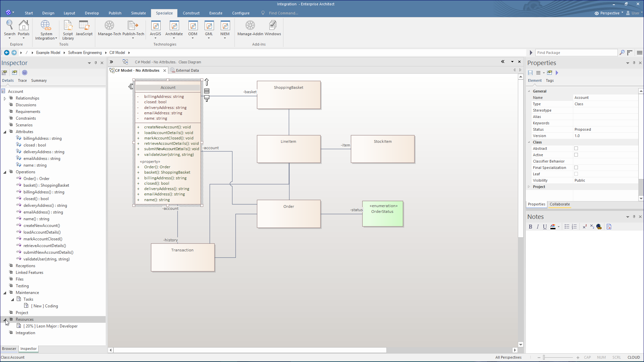The height and width of the screenshot is (362, 644).
Task: Open the External Data tab
Action: pos(187,70)
